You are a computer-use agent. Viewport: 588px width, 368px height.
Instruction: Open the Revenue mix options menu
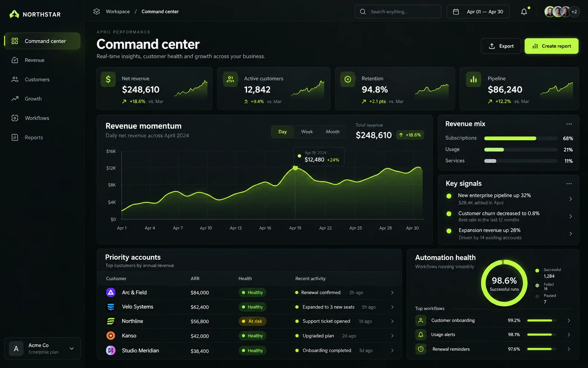pos(569,124)
